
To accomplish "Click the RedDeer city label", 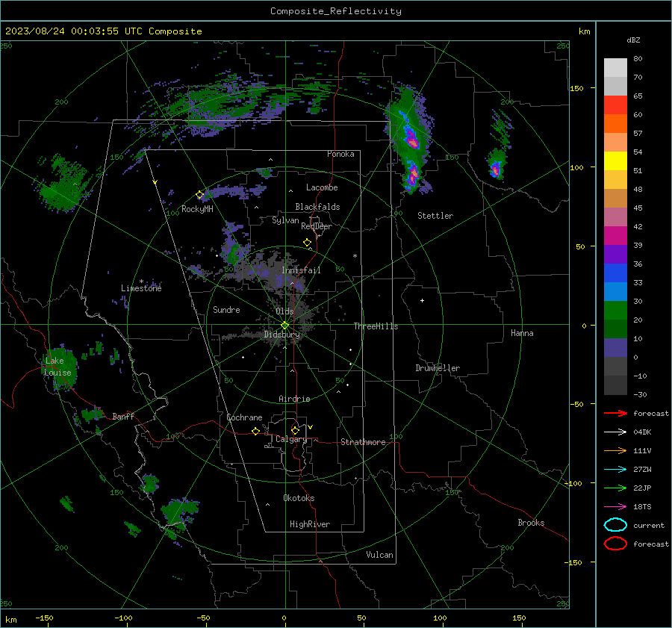I will [x=317, y=226].
